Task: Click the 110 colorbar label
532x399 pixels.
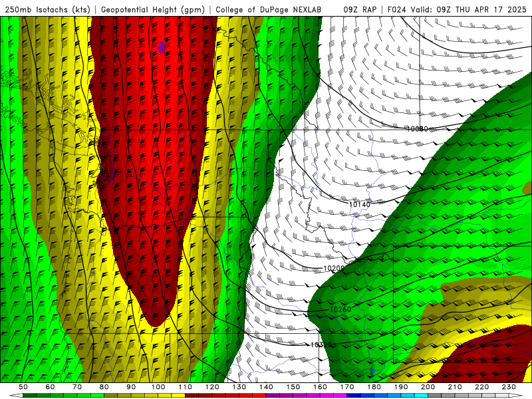Action: pos(185,387)
